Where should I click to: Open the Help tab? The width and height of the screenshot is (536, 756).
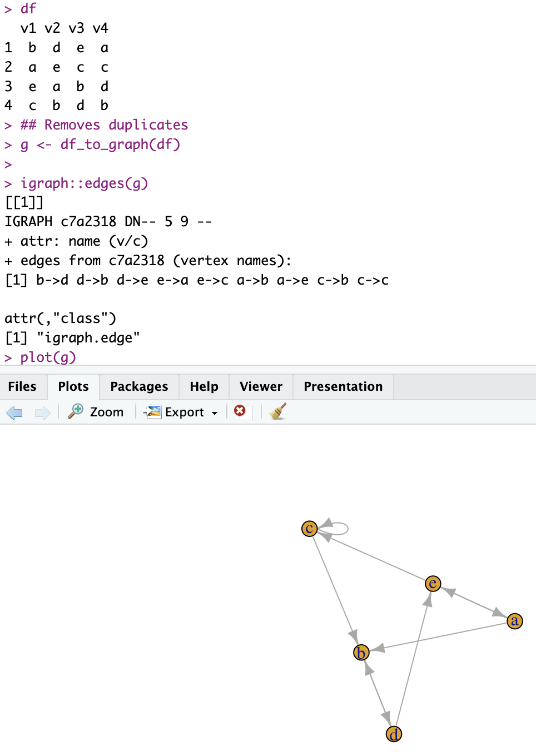click(204, 386)
